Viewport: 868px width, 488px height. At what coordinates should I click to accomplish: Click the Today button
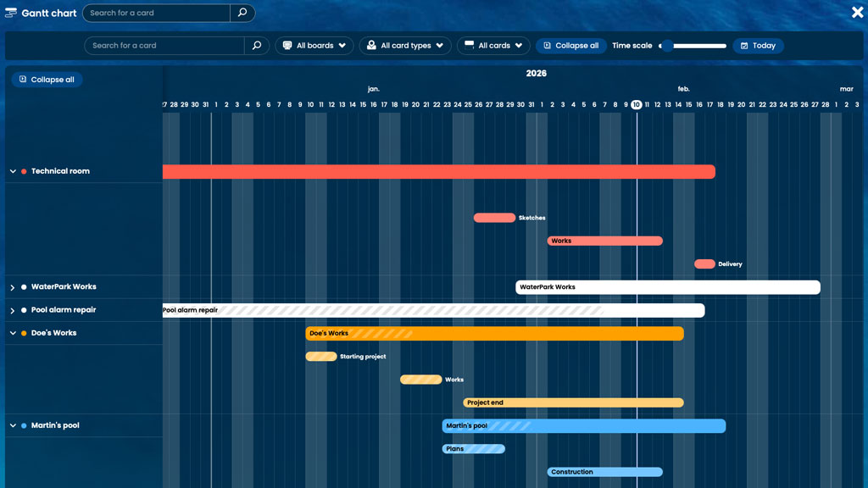[758, 45]
